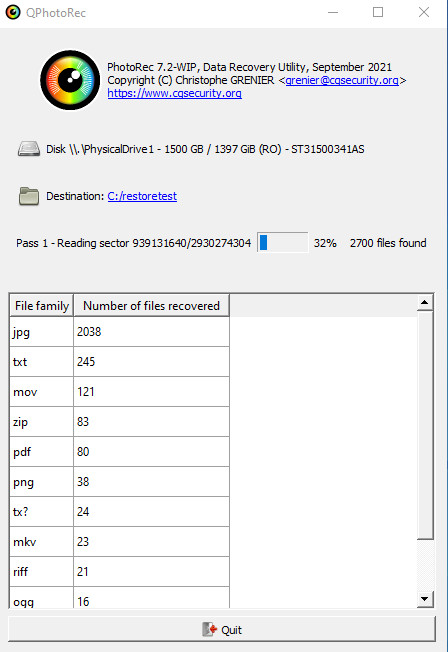Click the scrollbar up arrow

point(425,302)
